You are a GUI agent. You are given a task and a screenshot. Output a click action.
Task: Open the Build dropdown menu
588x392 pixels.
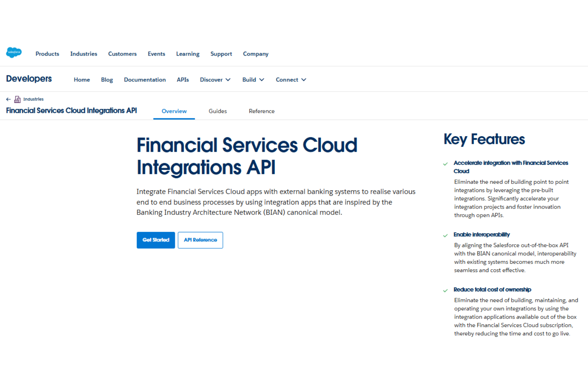tap(253, 79)
